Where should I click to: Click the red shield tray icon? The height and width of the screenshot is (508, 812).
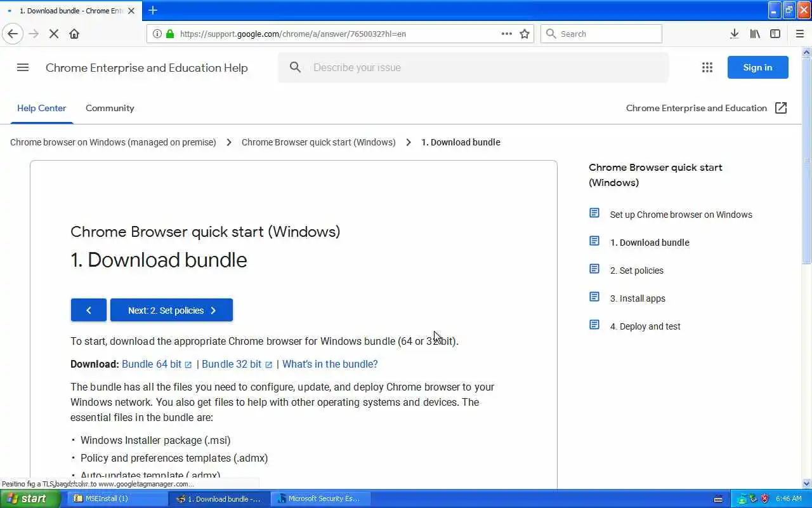click(764, 498)
